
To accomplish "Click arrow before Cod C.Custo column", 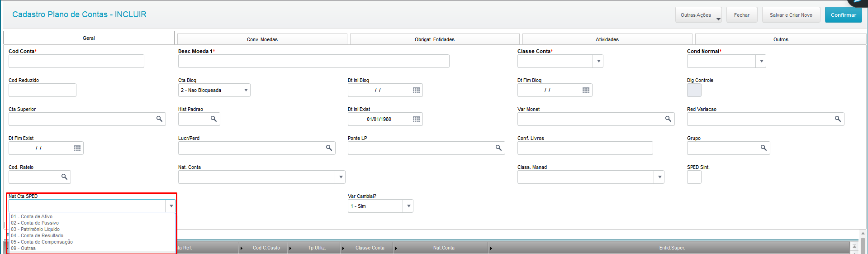I will point(242,248).
